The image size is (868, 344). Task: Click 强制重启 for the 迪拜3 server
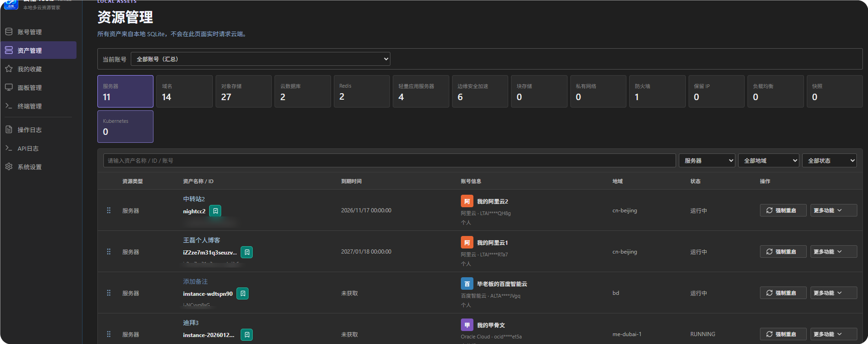783,334
